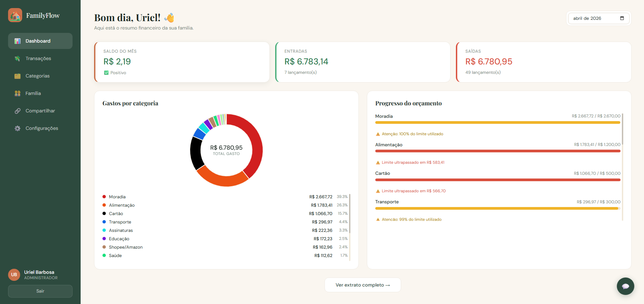Click the Cartão budget progress bar
Viewport: 644px width, 304px height.
(x=498, y=180)
